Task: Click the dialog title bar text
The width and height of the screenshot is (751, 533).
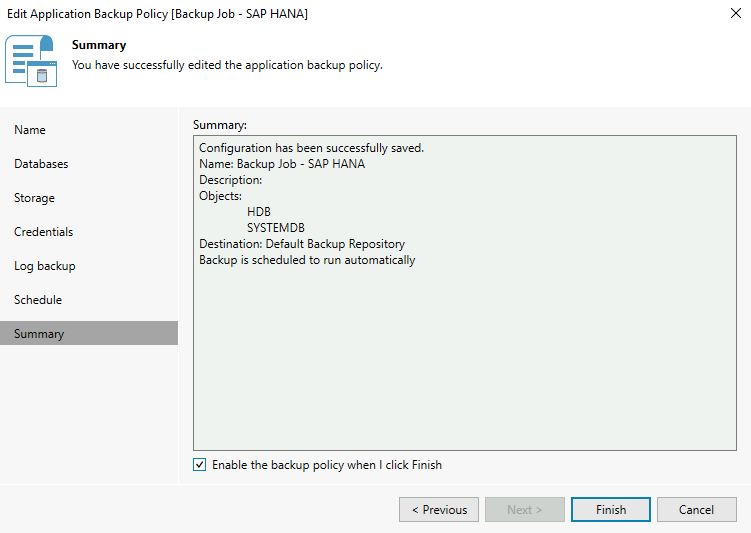Action: [157, 14]
